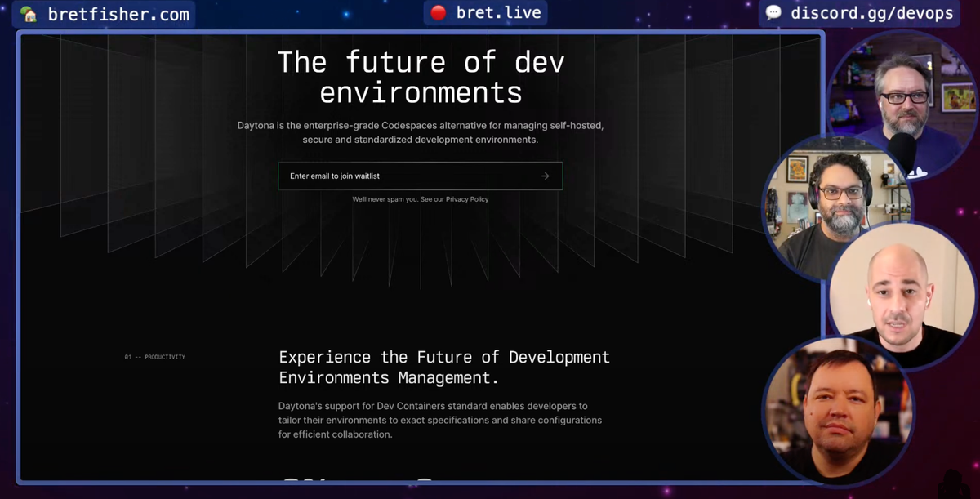Select the bretfisher.com overlay badge
The width and height of the screenshot is (980, 499).
pos(103,13)
